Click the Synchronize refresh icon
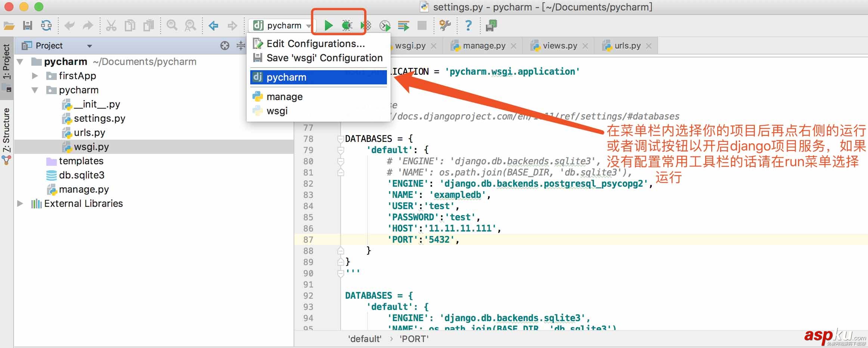 46,25
